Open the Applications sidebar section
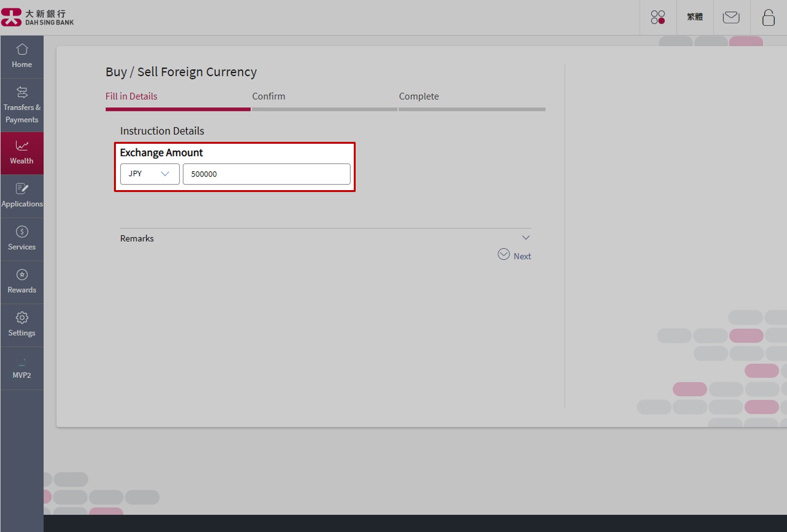 tap(22, 196)
